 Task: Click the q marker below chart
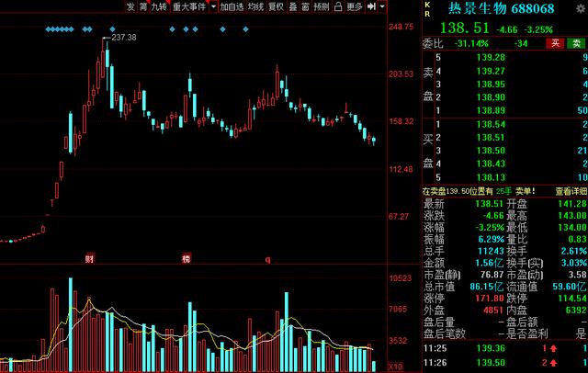[267, 259]
